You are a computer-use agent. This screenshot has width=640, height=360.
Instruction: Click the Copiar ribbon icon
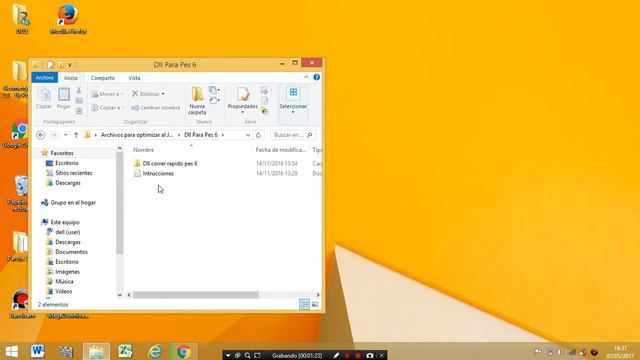pos(44,98)
